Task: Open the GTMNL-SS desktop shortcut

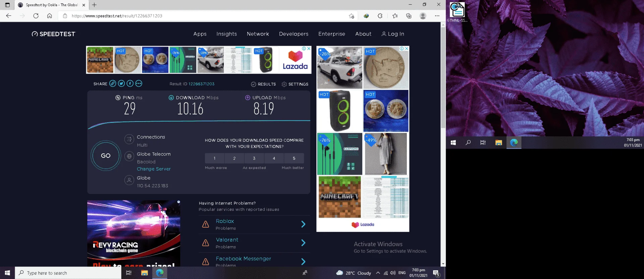Action: click(x=457, y=12)
